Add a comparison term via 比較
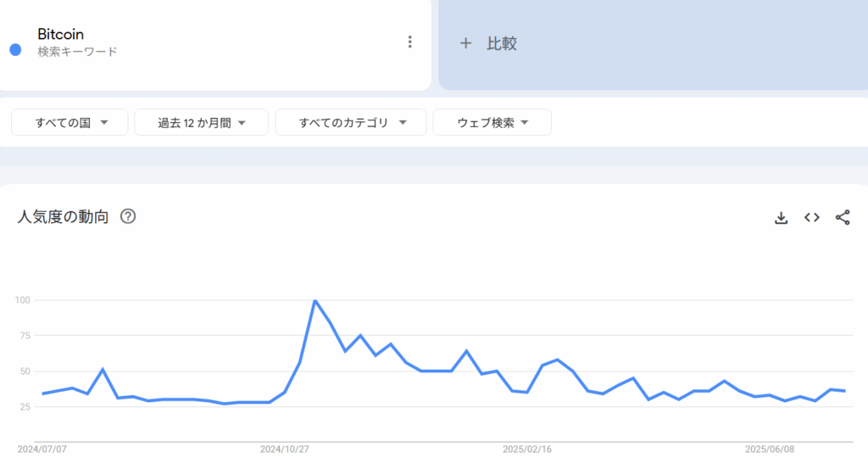 502,43
